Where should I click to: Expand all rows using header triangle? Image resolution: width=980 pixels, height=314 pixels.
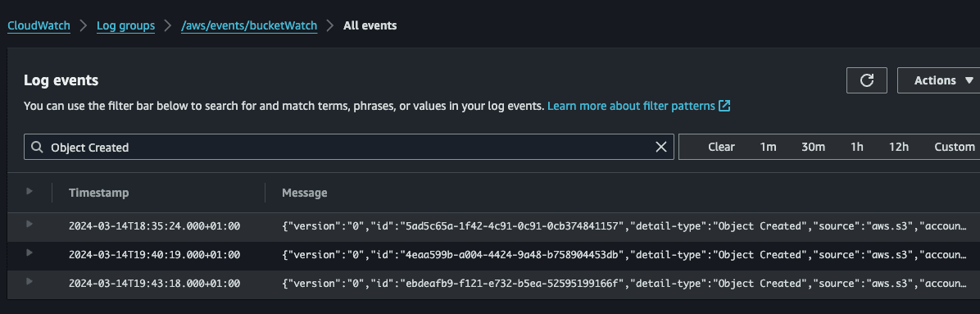[29, 191]
